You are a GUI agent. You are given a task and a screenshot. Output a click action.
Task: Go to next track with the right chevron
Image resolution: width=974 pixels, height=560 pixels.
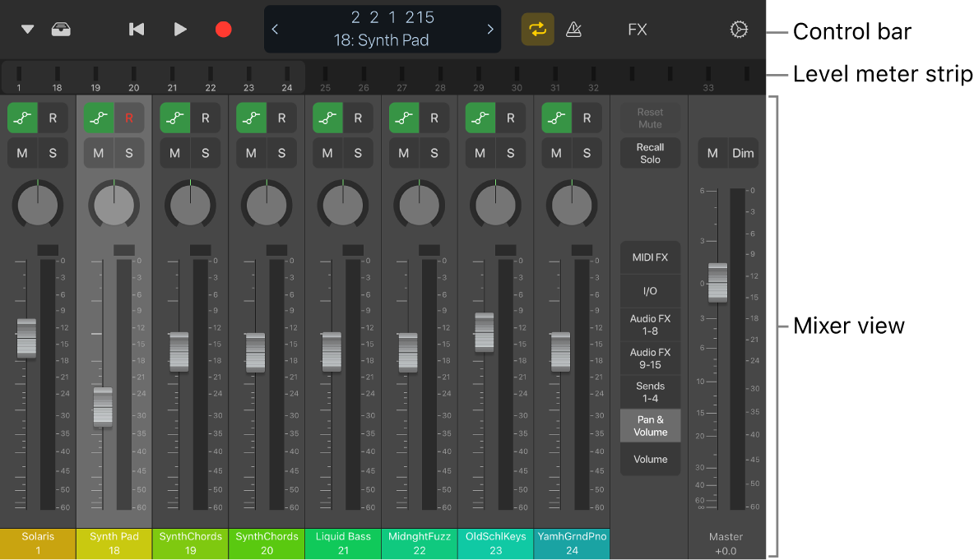491,29
